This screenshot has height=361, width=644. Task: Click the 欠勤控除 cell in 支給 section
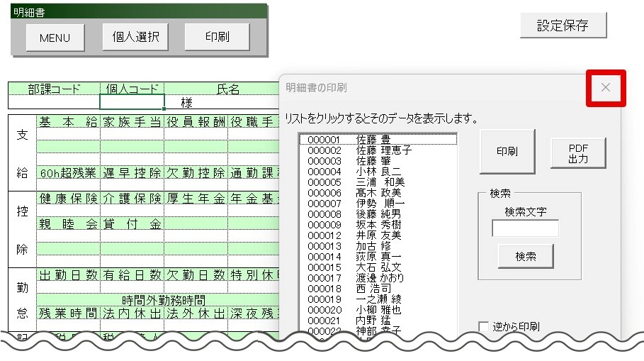pyautogui.click(x=196, y=173)
